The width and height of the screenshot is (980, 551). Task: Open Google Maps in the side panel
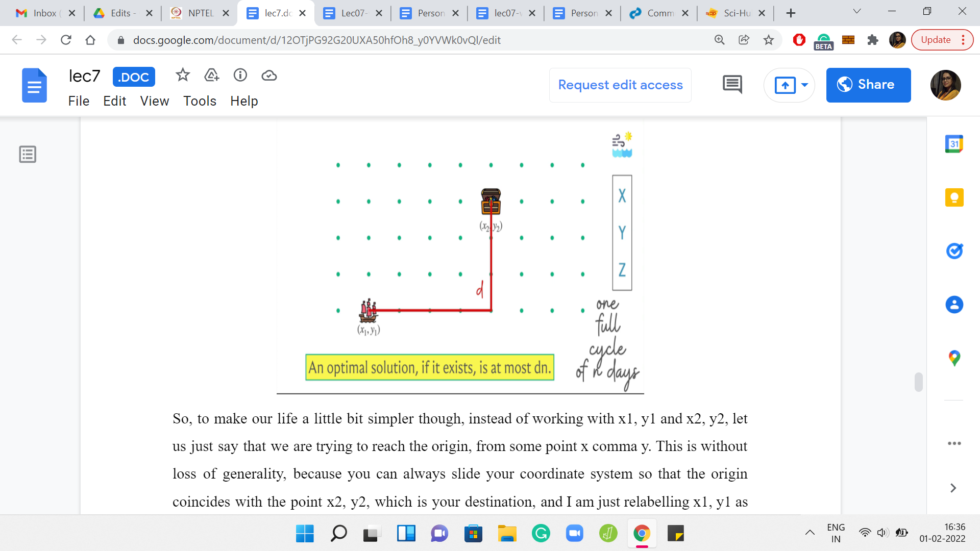point(953,358)
